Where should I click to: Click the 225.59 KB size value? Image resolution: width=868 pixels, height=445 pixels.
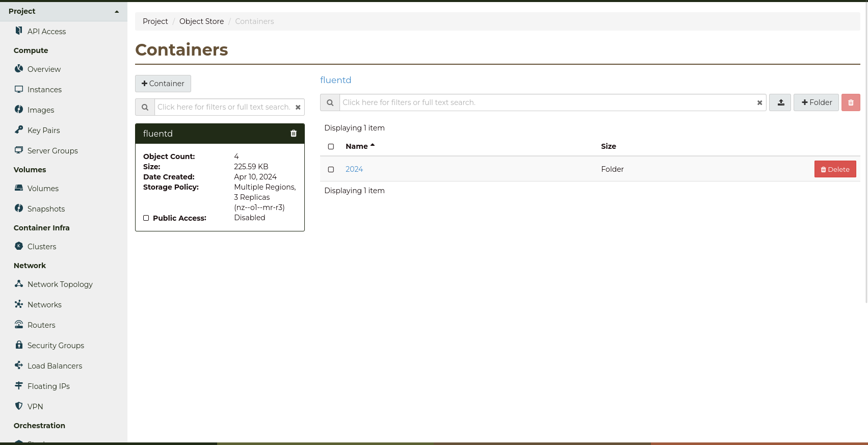[251, 167]
